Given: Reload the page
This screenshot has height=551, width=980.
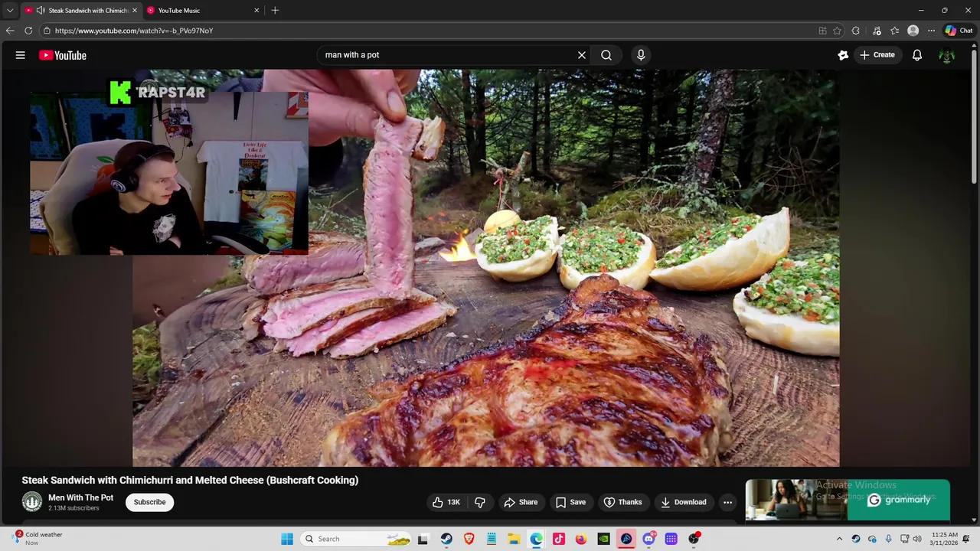Looking at the screenshot, I should (x=28, y=31).
